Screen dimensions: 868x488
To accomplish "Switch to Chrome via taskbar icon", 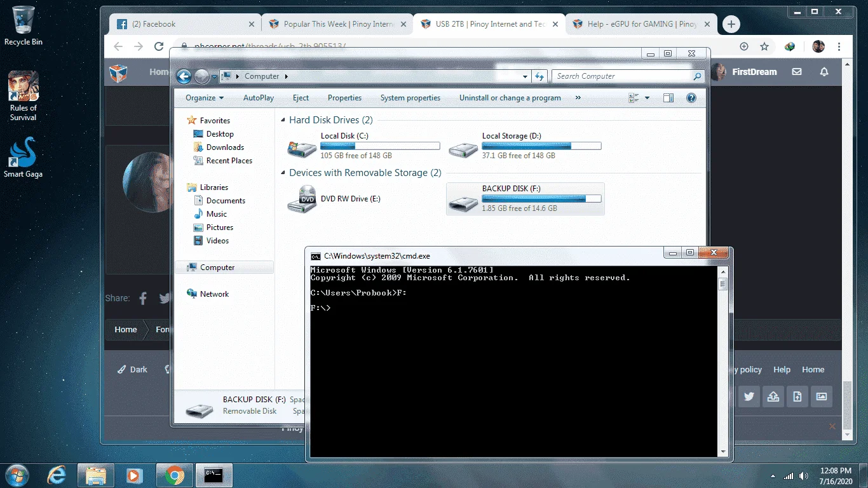I will 174,475.
